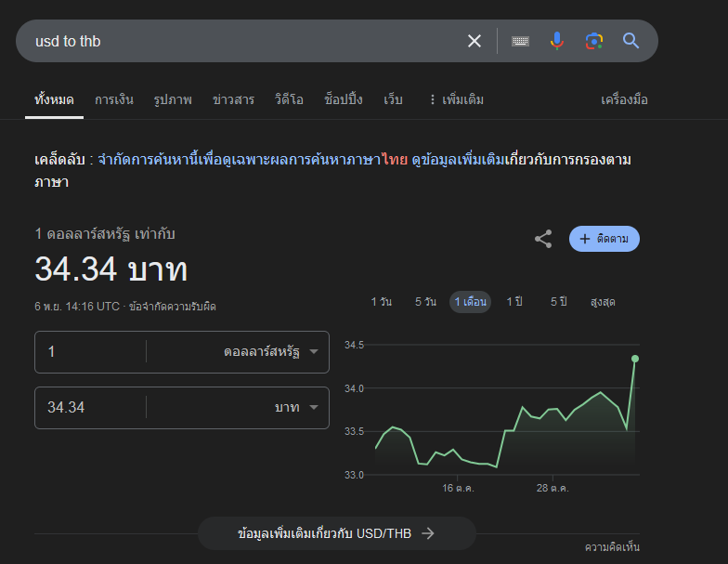This screenshot has width=728, height=564.
Task: Open the ข่าวสาร news tab
Action: (233, 99)
